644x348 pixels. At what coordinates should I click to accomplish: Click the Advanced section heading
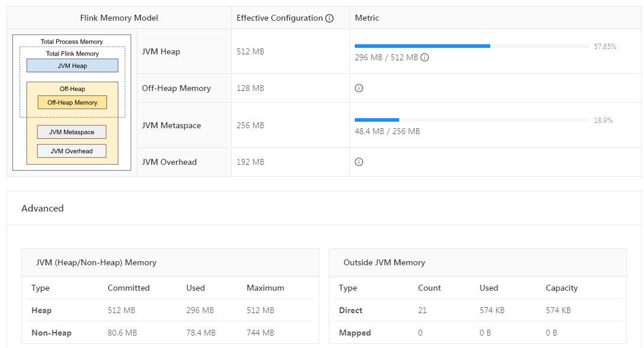[x=43, y=209]
